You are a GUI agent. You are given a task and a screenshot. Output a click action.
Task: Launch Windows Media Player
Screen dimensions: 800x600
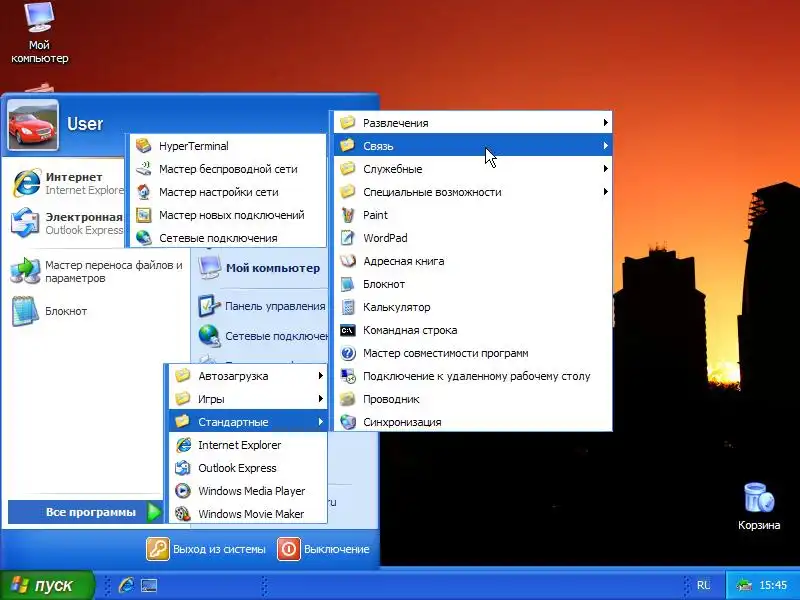(248, 491)
